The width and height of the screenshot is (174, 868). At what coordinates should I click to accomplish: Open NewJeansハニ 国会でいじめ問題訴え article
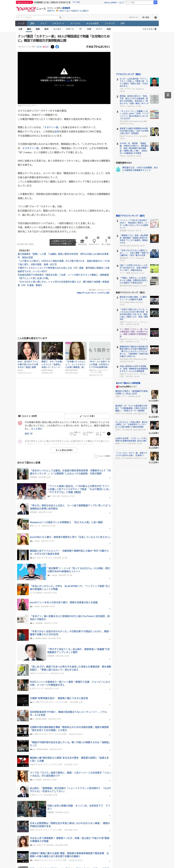click(x=66, y=522)
